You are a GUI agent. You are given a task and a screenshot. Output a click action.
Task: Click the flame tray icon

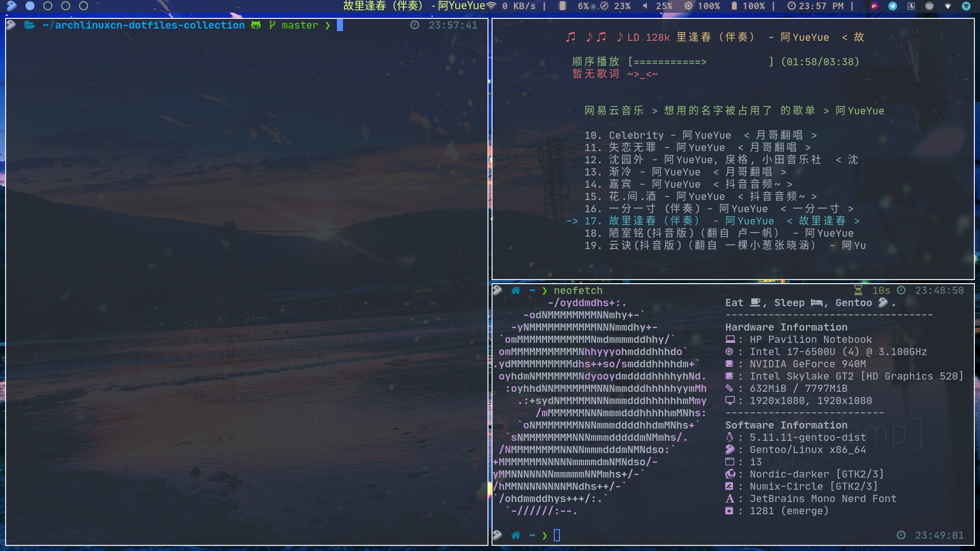[x=874, y=6]
